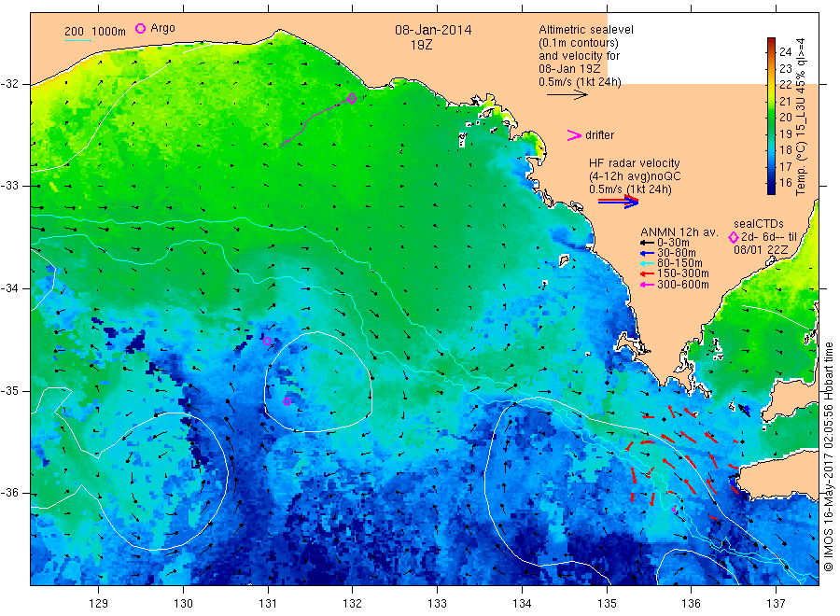Click the blue 30-80m ANMN arrow

coord(647,253)
